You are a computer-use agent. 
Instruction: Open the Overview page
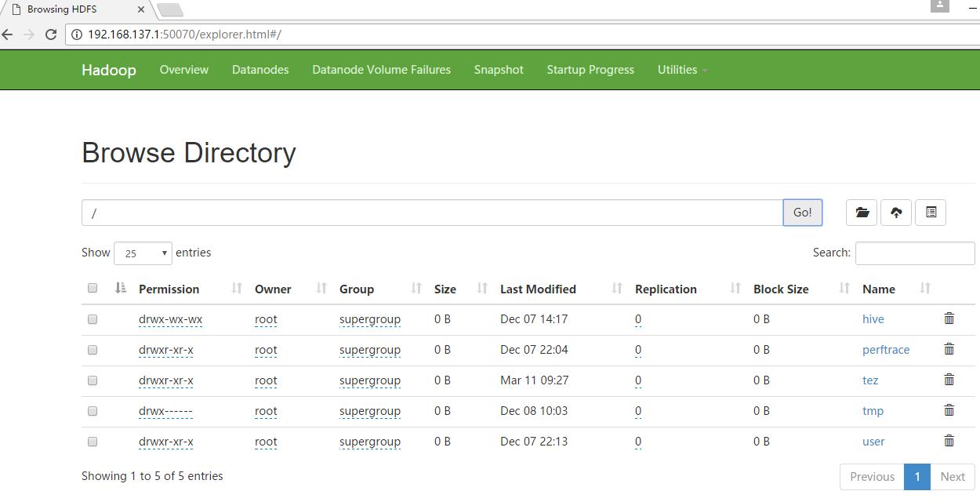(184, 70)
